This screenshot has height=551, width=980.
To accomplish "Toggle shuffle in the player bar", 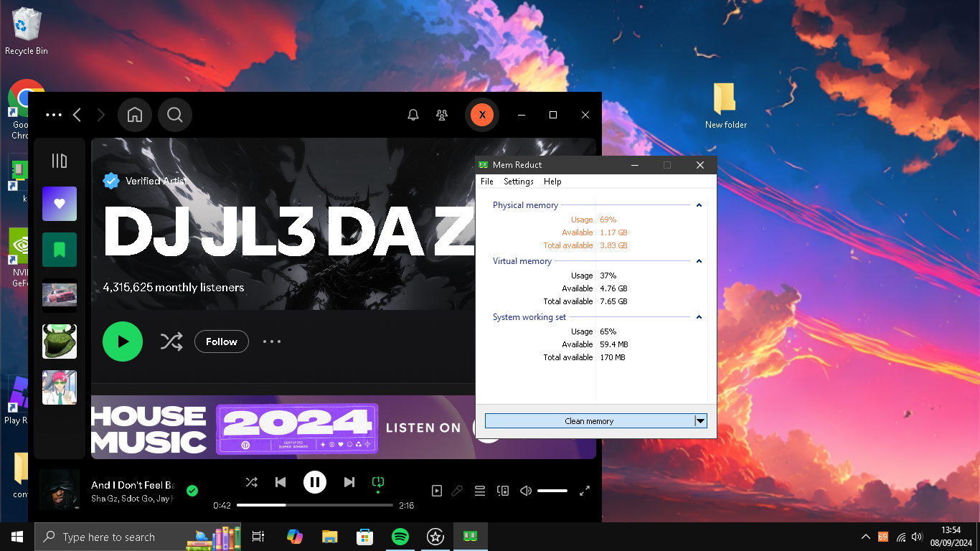I will coord(251,482).
